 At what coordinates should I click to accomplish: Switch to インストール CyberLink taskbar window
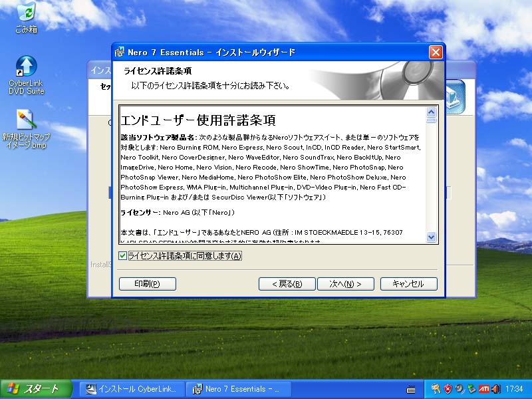point(132,389)
